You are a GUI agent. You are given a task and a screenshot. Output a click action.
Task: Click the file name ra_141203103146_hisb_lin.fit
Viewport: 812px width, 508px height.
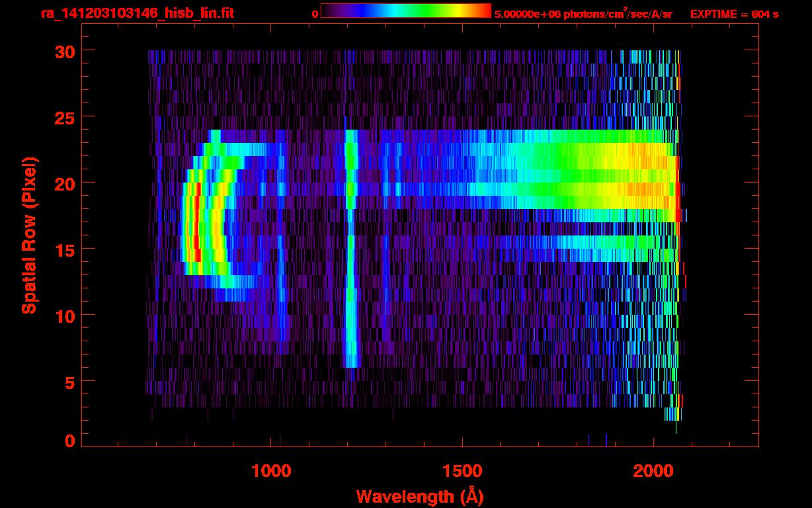[137, 13]
